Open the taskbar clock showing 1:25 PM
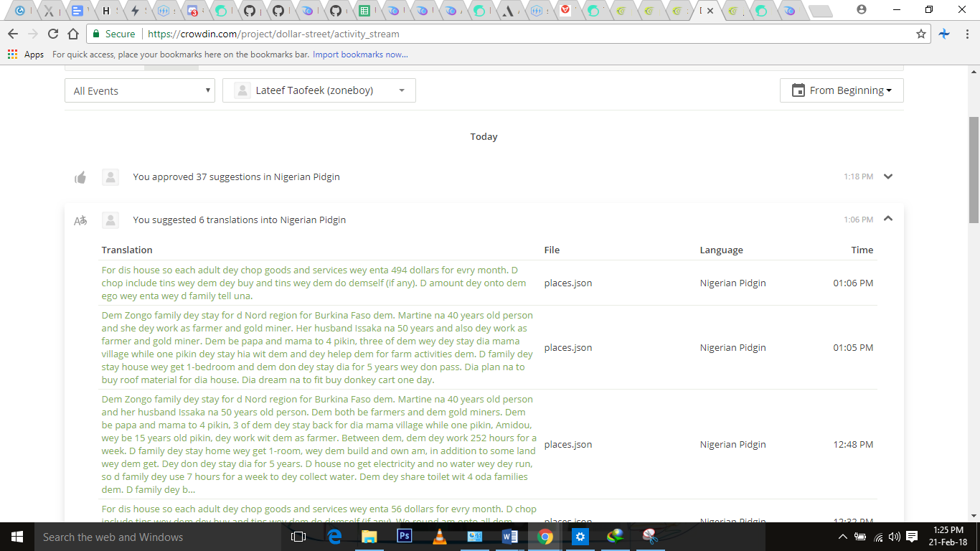 (948, 537)
